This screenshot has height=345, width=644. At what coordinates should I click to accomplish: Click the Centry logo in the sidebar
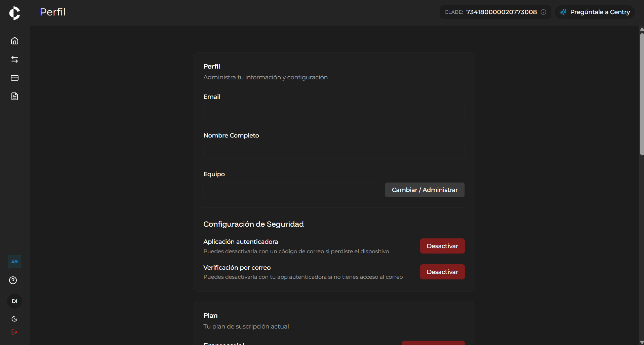(x=14, y=13)
